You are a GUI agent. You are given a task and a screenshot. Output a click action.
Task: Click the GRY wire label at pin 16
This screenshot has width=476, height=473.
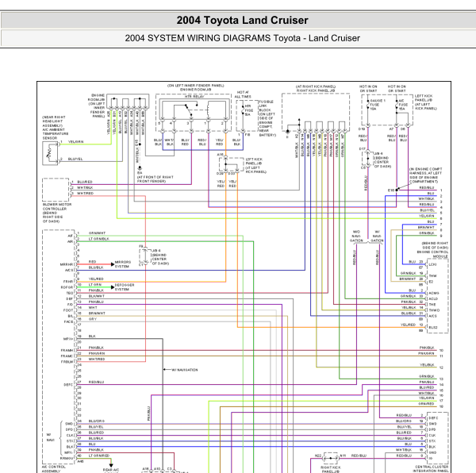click(x=92, y=319)
